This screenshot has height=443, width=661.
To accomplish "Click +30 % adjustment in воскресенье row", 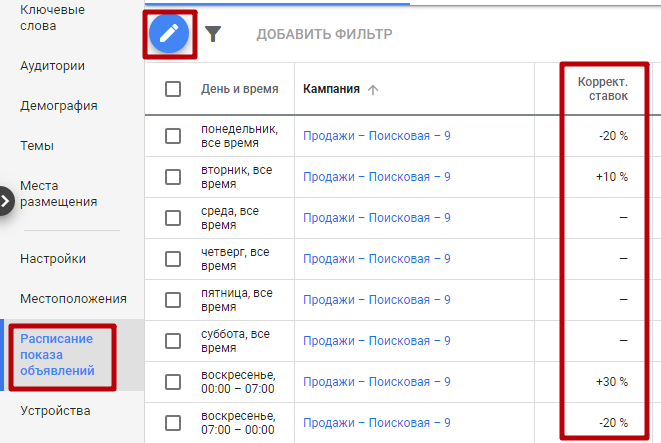I will click(x=612, y=381).
